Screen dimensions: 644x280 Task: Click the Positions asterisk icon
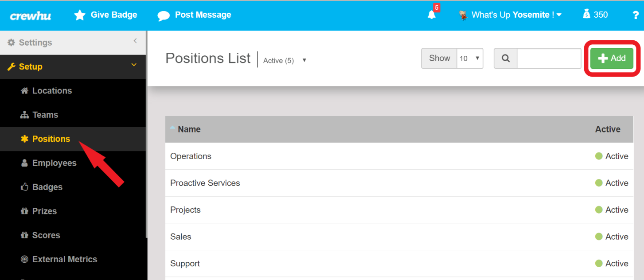pos(25,139)
